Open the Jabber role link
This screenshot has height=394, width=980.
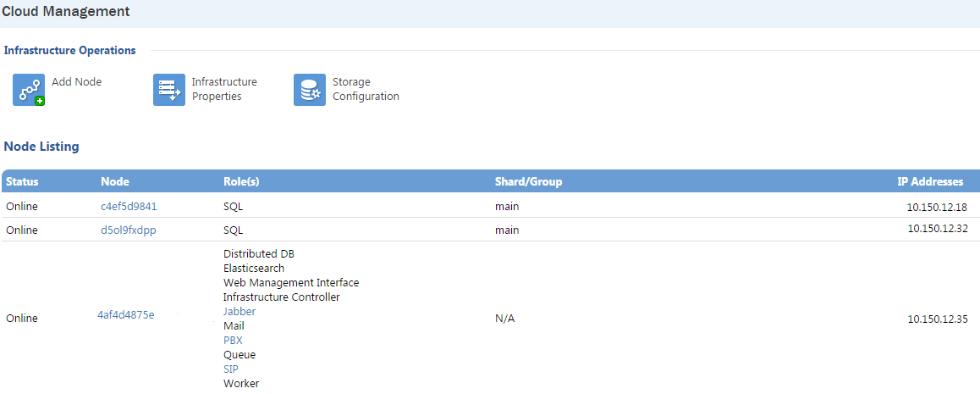[239, 312]
